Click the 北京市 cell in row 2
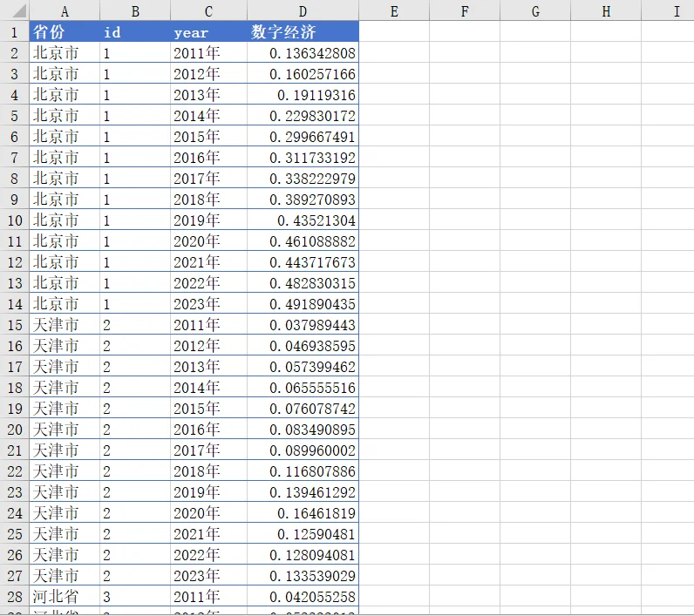This screenshot has height=616, width=694. (65, 53)
